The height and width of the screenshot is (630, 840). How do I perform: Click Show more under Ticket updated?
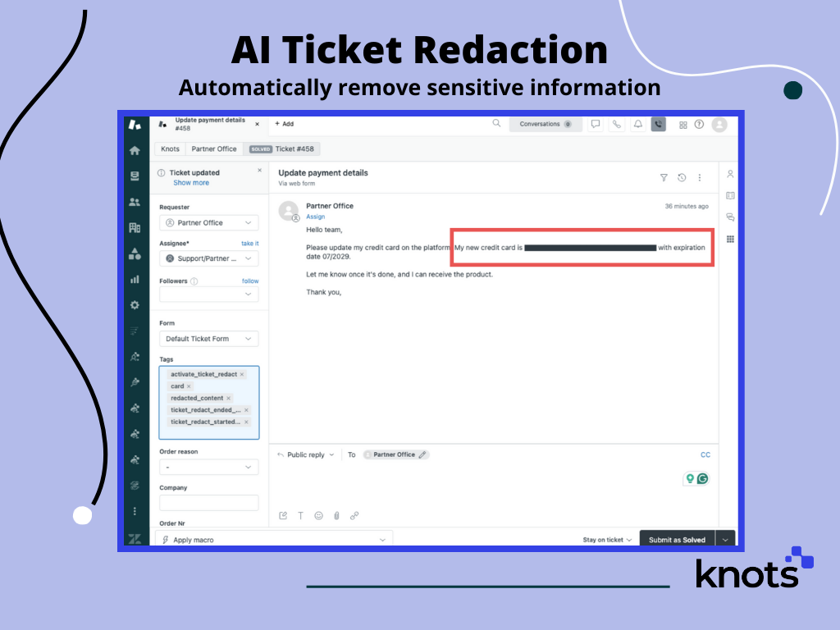coord(191,182)
